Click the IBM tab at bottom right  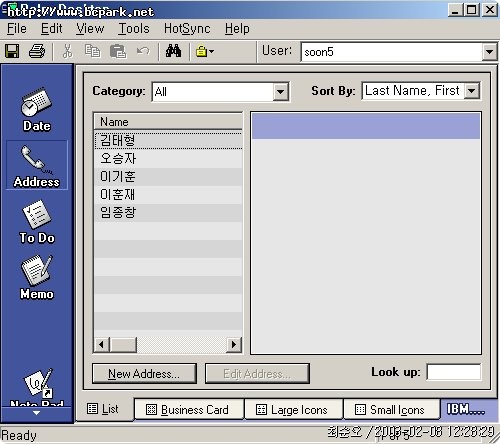click(465, 409)
